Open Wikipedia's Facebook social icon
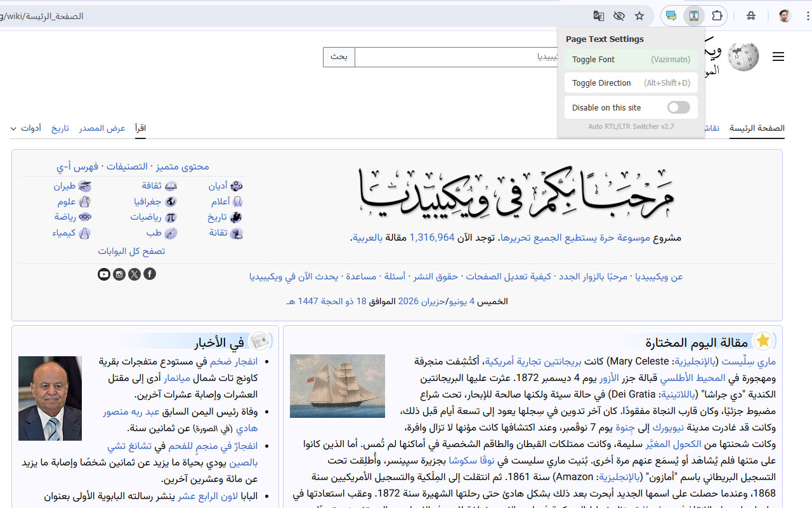 pyautogui.click(x=150, y=274)
